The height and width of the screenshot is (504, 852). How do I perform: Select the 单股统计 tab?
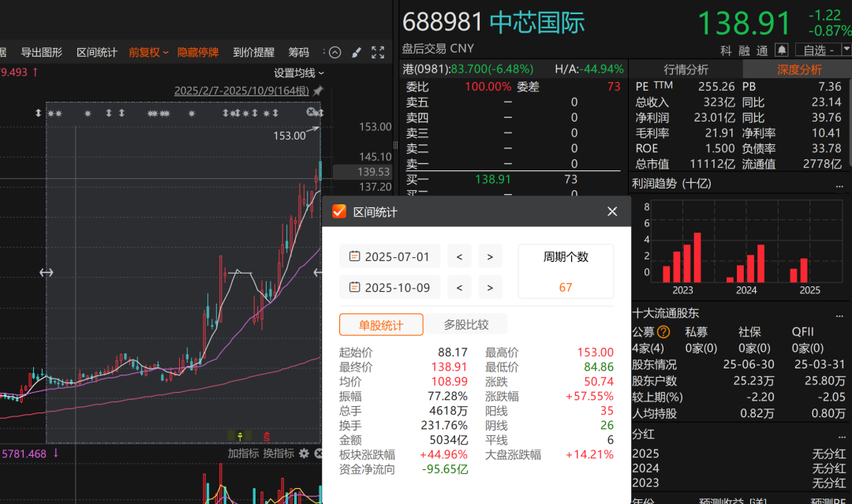tap(381, 325)
